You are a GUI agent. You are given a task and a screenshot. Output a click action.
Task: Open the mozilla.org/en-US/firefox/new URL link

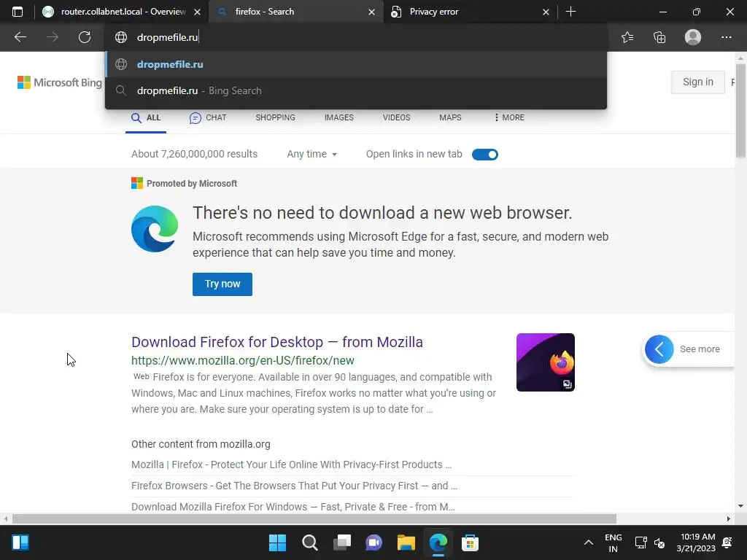(x=242, y=360)
